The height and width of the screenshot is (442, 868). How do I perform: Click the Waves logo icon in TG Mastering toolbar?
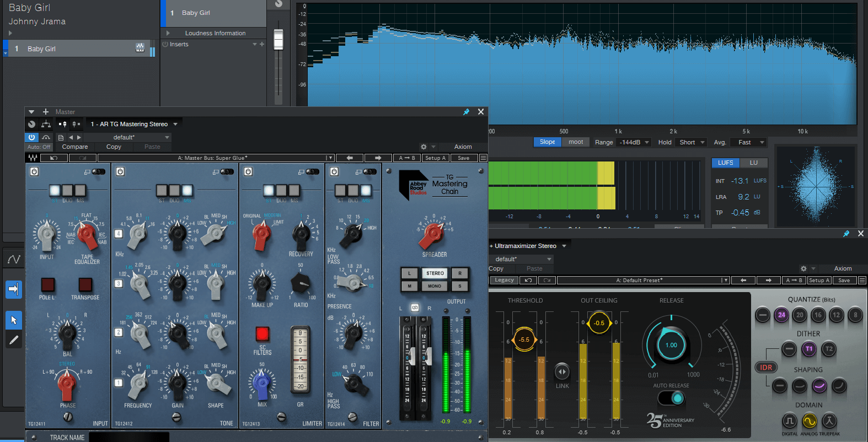coord(33,158)
